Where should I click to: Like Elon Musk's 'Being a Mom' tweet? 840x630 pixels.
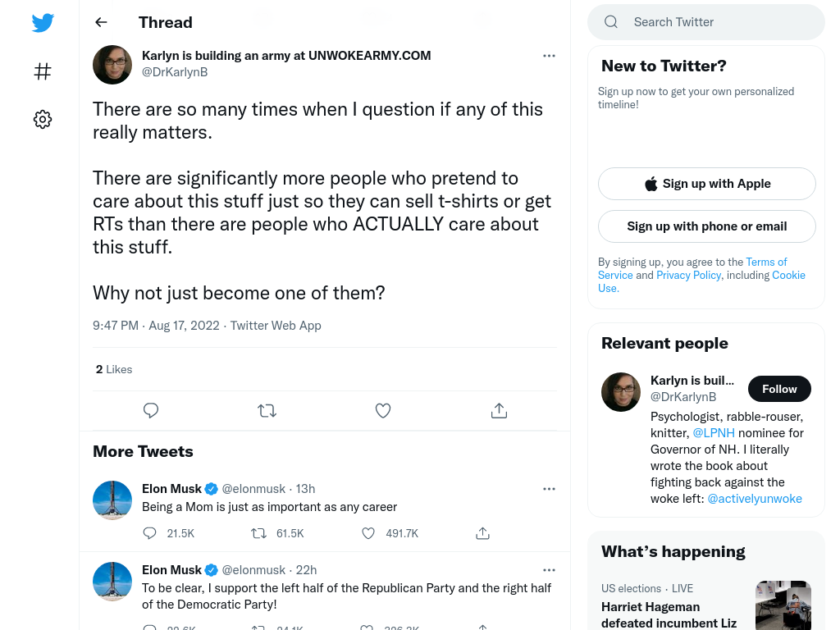coord(368,533)
